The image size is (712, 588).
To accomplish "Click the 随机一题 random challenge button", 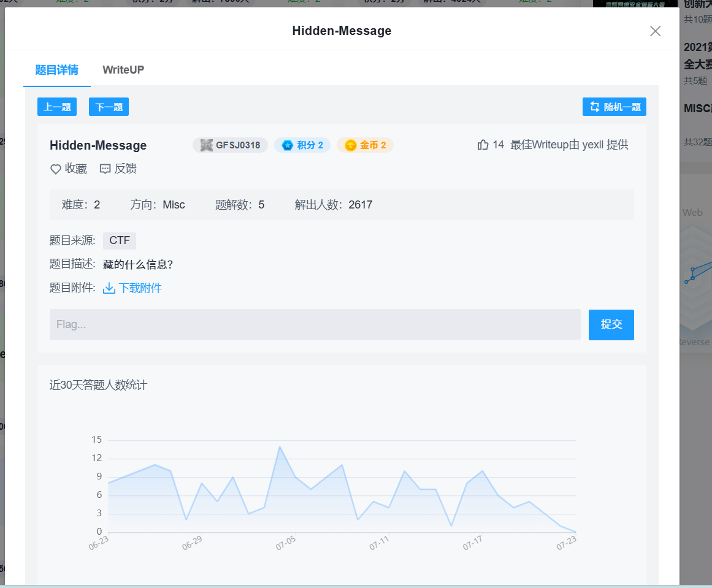I will click(x=614, y=106).
